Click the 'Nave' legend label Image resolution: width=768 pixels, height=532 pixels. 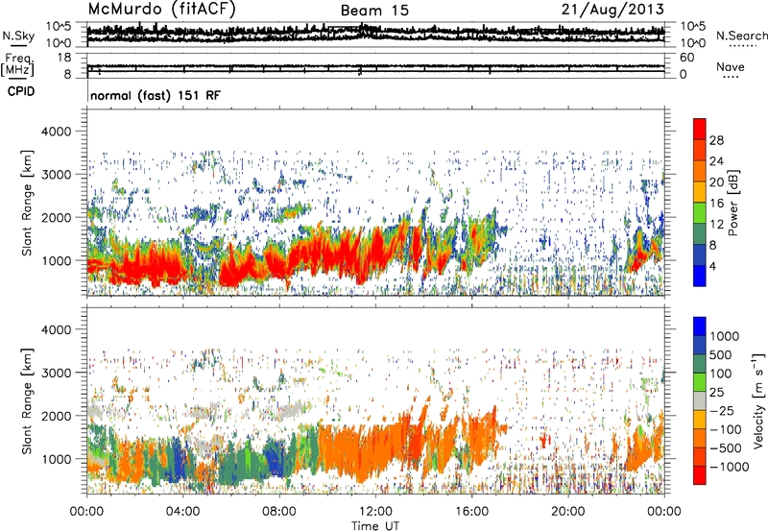pyautogui.click(x=731, y=66)
